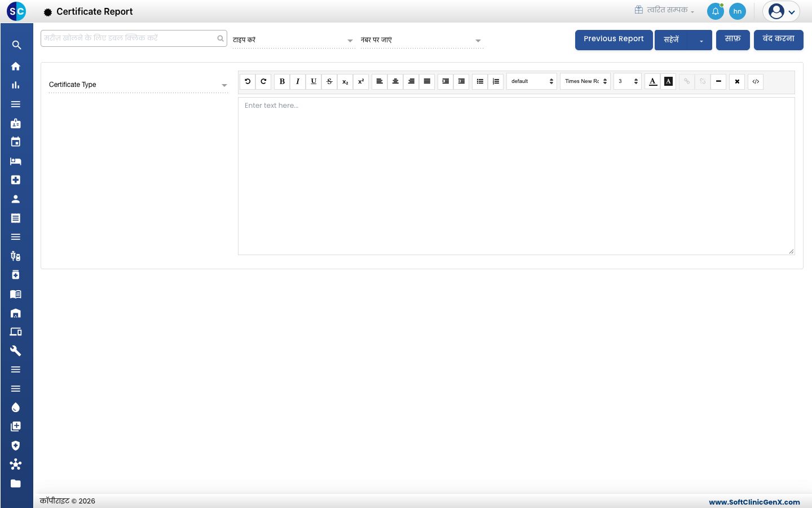The width and height of the screenshot is (812, 508).
Task: Toggle subscript formatting
Action: [345, 81]
